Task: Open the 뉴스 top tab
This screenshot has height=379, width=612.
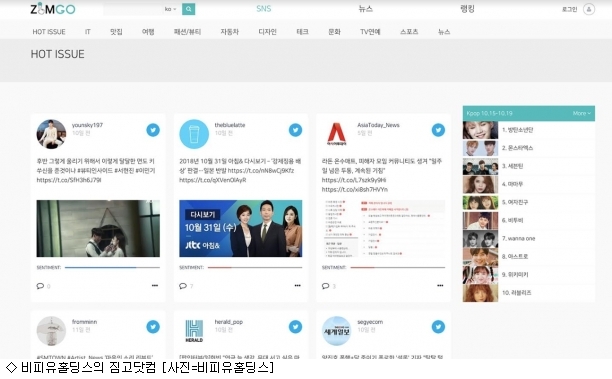Action: point(365,9)
